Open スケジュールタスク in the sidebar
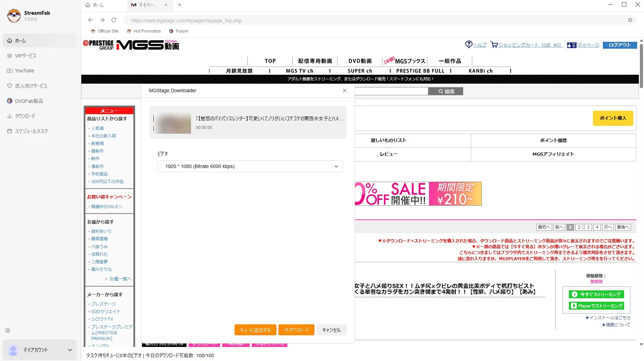644x361 pixels. pos(40,131)
